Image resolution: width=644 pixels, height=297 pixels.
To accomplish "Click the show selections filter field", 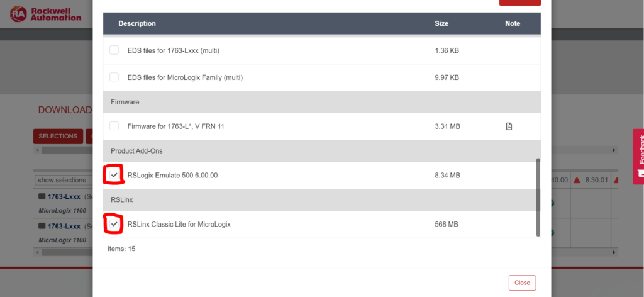I will (x=64, y=180).
